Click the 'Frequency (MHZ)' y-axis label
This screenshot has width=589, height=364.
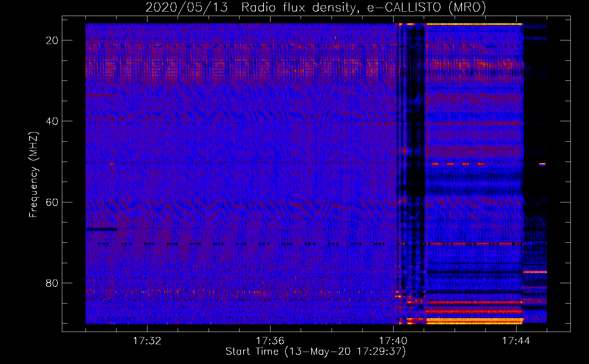[33, 175]
